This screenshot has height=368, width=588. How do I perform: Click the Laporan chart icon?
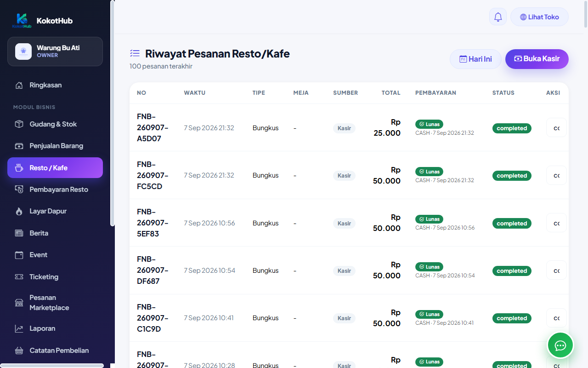pyautogui.click(x=19, y=328)
